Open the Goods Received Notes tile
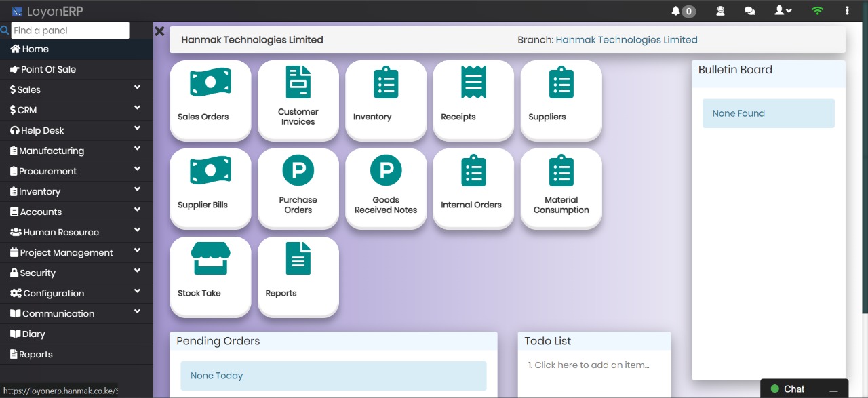 click(386, 188)
